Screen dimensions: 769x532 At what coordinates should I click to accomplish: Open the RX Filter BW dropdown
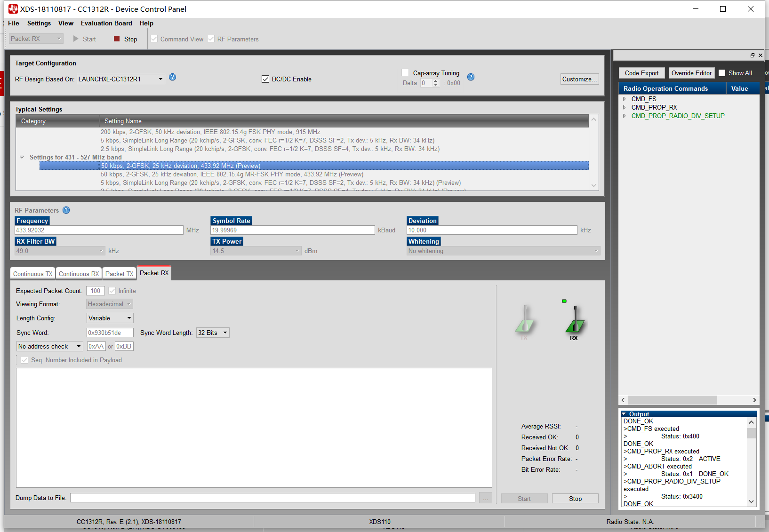pos(60,251)
